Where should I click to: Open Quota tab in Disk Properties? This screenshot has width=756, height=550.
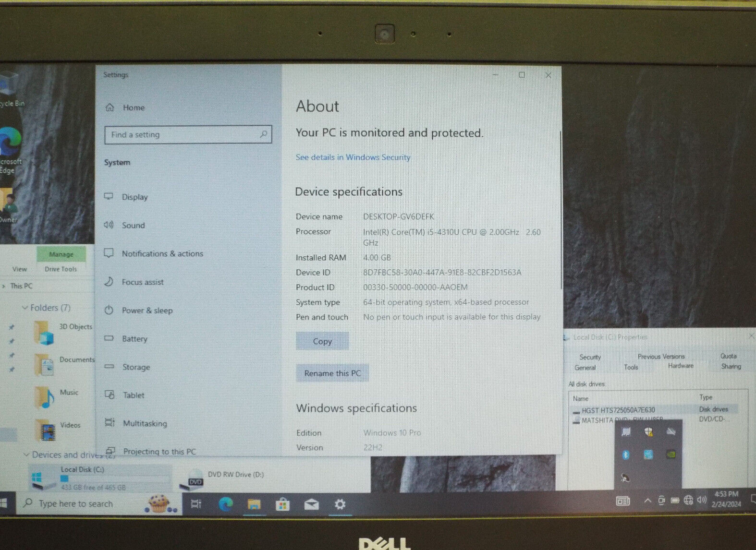click(728, 356)
